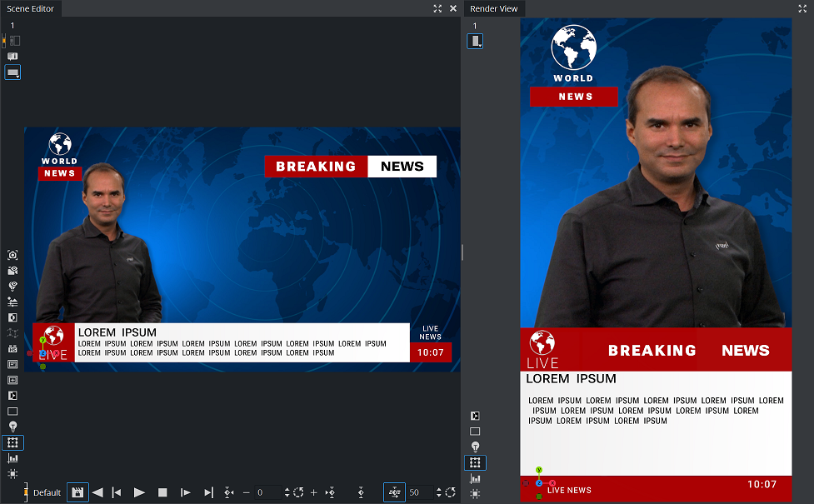
Task: Click the light bulb icon in Render View
Action: [475, 447]
